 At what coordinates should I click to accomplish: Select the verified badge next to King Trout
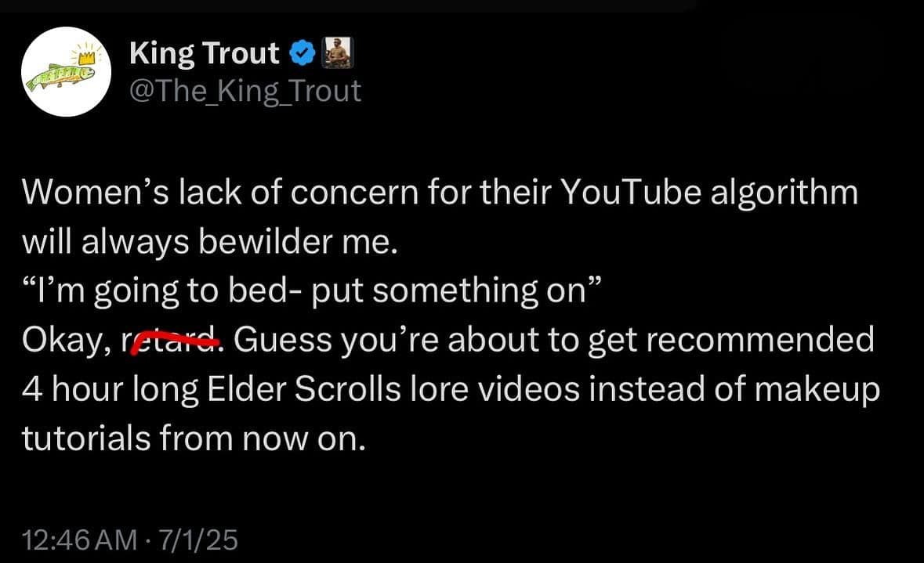click(300, 52)
